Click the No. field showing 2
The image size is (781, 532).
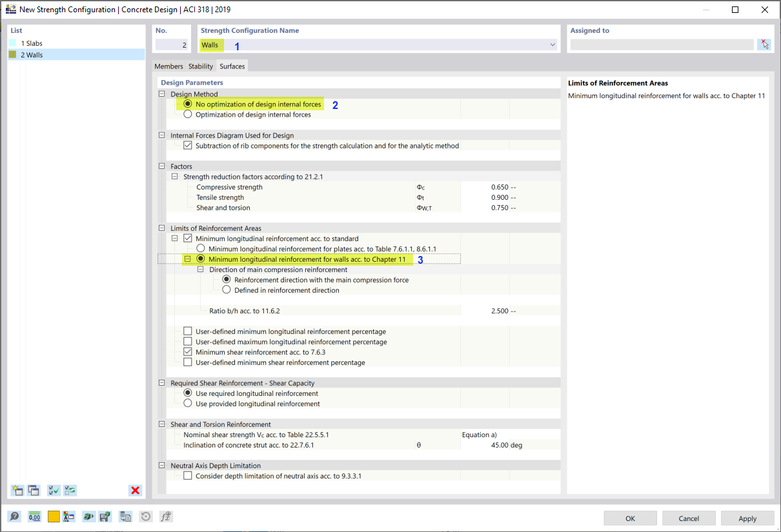click(172, 44)
